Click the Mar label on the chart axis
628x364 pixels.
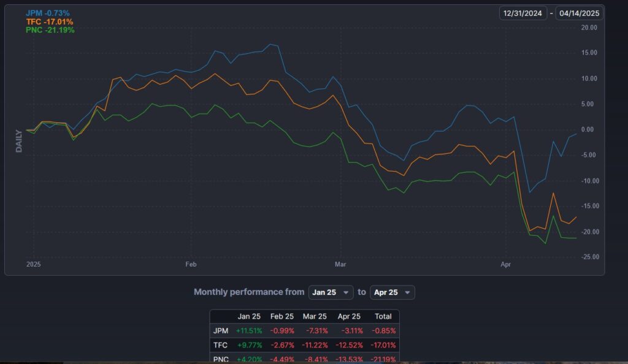pyautogui.click(x=340, y=265)
